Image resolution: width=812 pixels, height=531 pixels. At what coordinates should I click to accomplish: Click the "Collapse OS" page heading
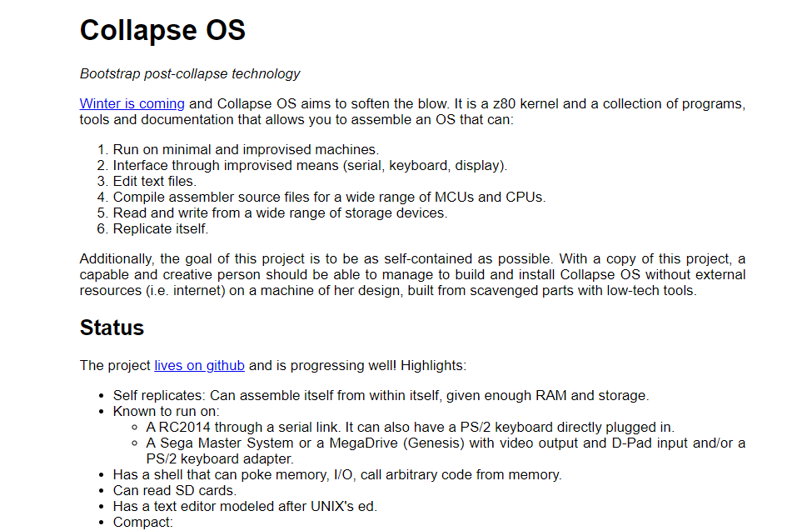coord(162,30)
